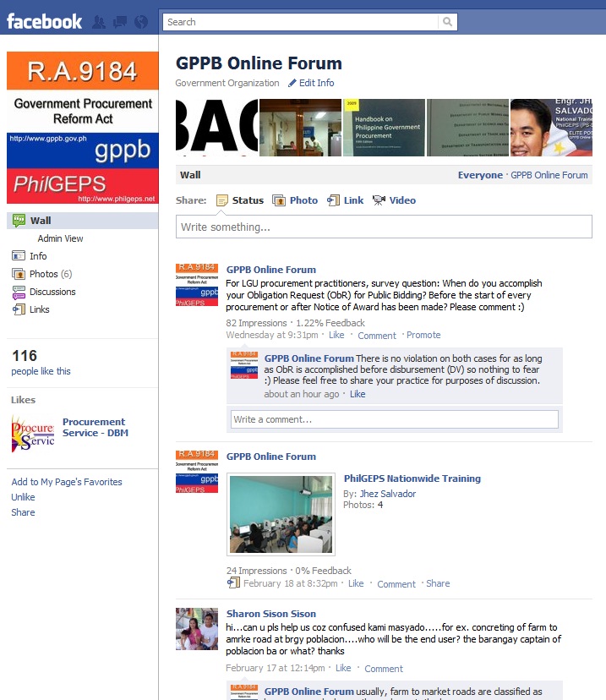Click the Photo share icon

[x=279, y=200]
